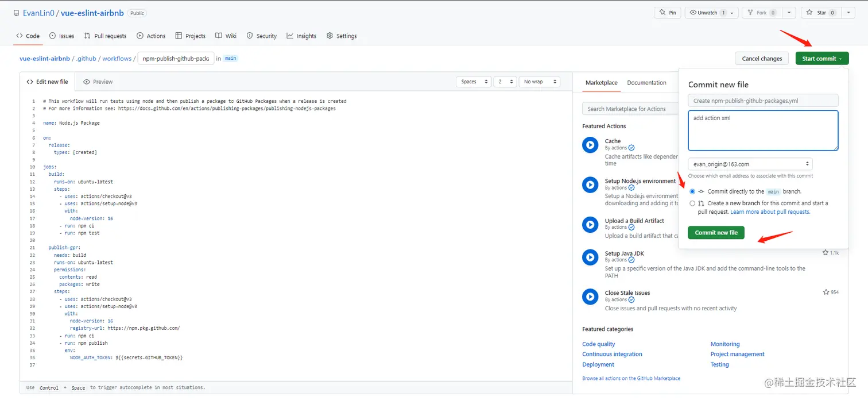Open the Monitoring category link
868x400 pixels.
pos(725,344)
